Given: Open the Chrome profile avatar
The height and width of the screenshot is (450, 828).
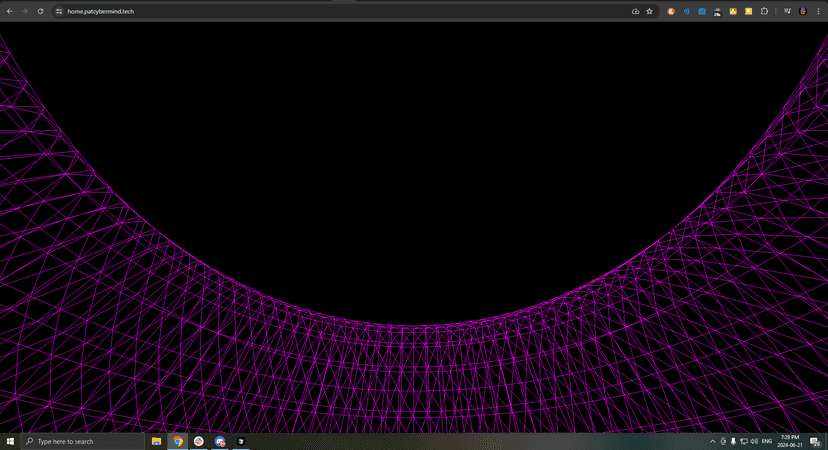Looking at the screenshot, I should click(802, 11).
